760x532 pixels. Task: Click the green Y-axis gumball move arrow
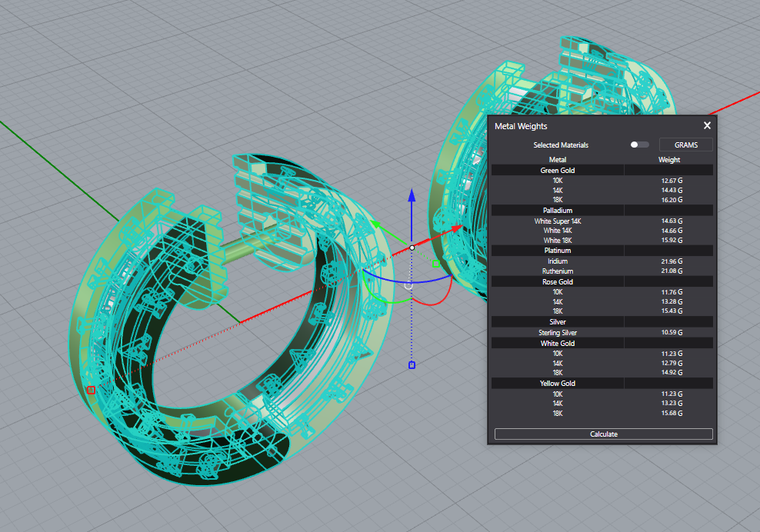tap(376, 224)
